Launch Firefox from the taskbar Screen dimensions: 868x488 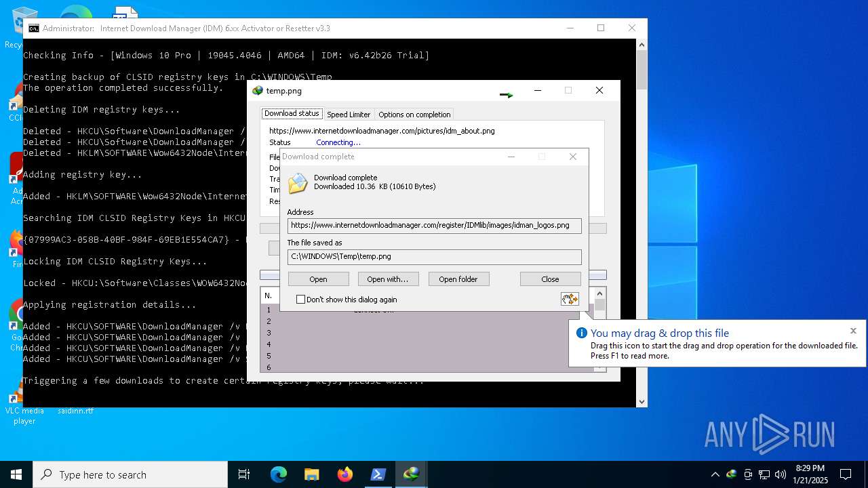click(x=344, y=474)
